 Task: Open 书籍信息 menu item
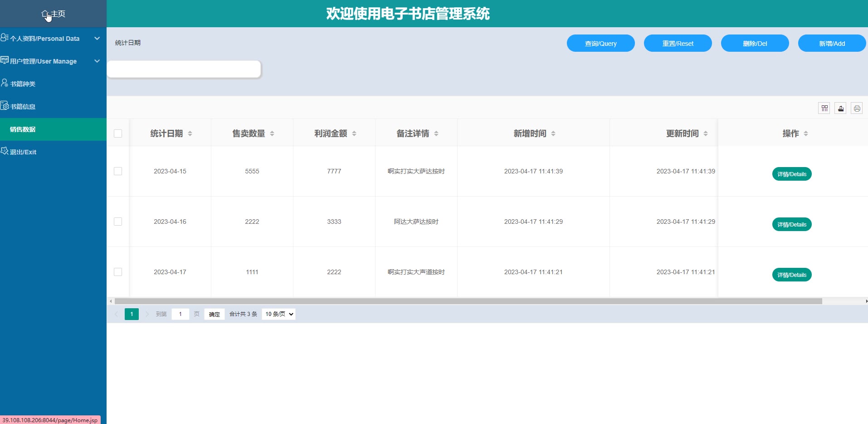point(54,107)
